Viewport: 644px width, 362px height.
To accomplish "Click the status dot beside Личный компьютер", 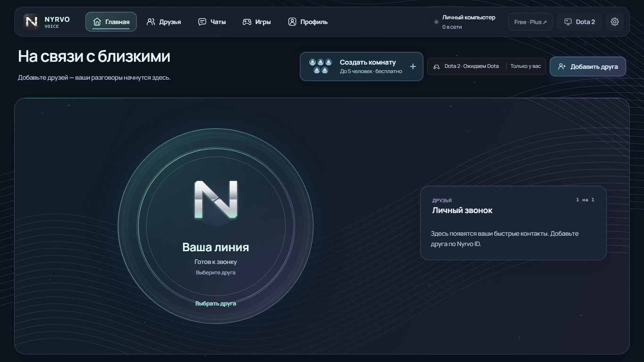I will [x=436, y=22].
